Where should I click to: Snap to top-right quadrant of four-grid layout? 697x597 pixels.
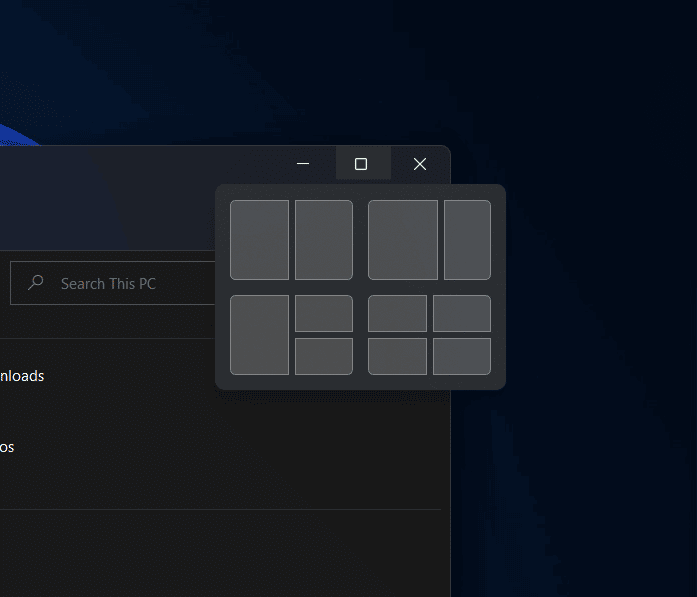462,313
